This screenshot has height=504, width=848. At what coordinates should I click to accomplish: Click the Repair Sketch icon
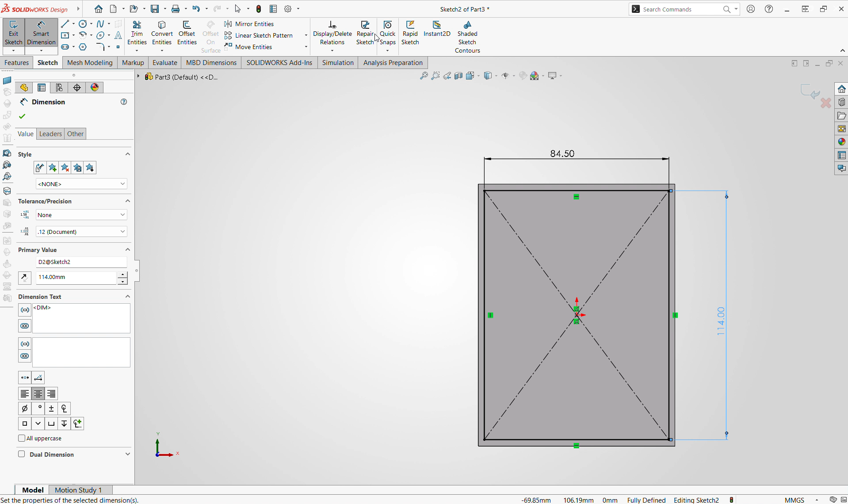(x=365, y=33)
